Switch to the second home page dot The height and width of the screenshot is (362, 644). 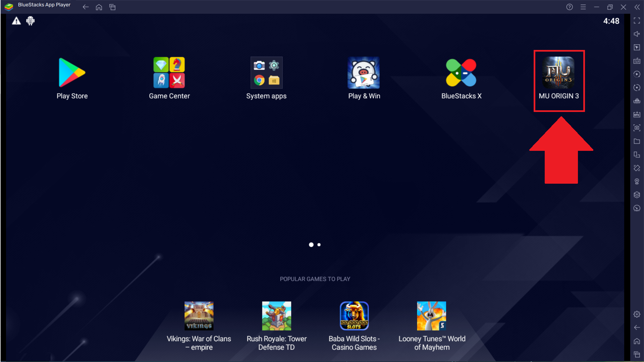click(x=319, y=245)
